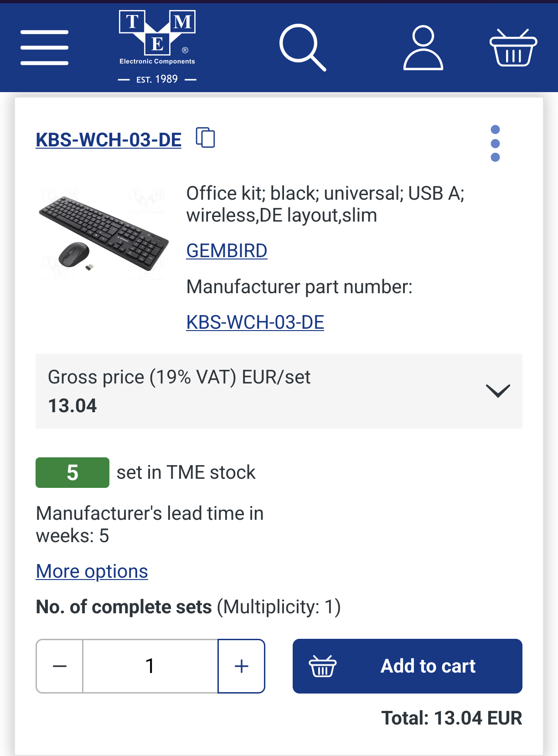Copy the KBS-WCH-03-DE symbol with copy icon

[x=205, y=137]
